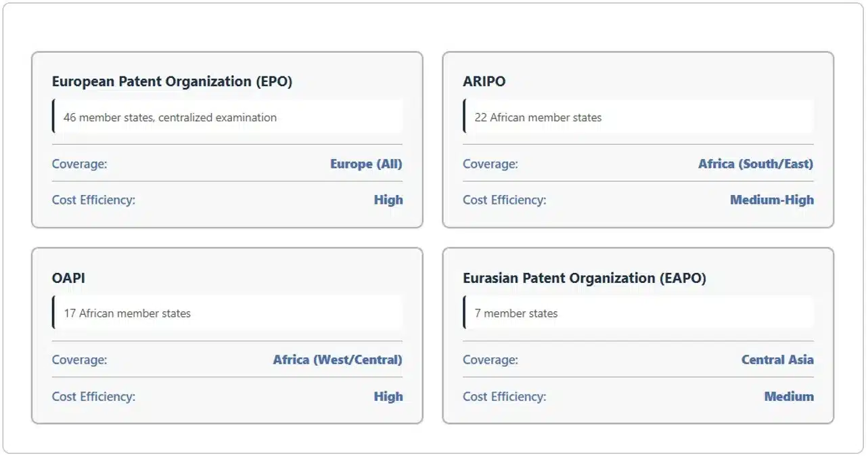This screenshot has width=868, height=457.
Task: Click the European Patent Organization (EPO) card title
Action: (x=171, y=81)
